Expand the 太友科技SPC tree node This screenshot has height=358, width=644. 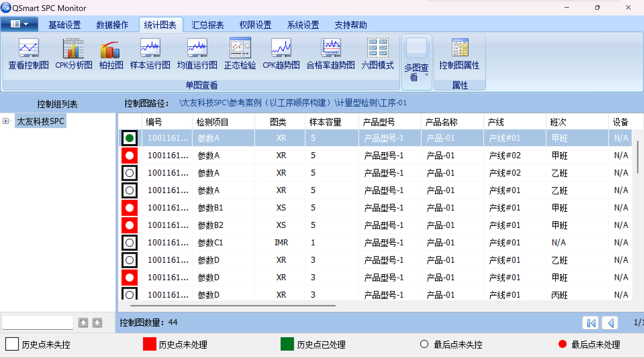[x=6, y=121]
